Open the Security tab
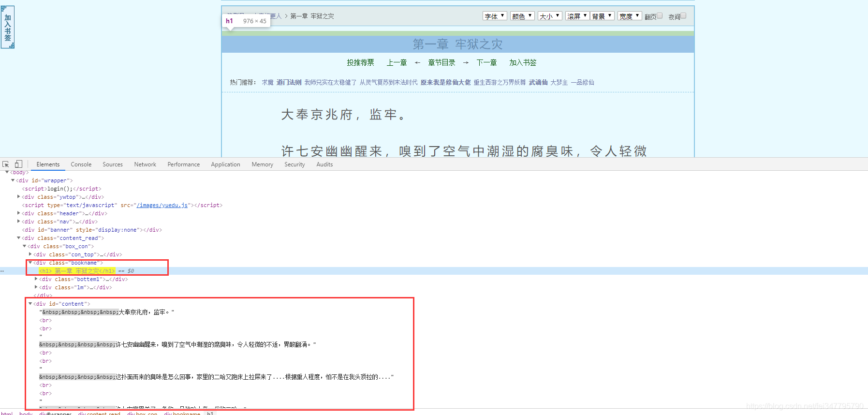Screen dimensions: 868x415 point(294,164)
